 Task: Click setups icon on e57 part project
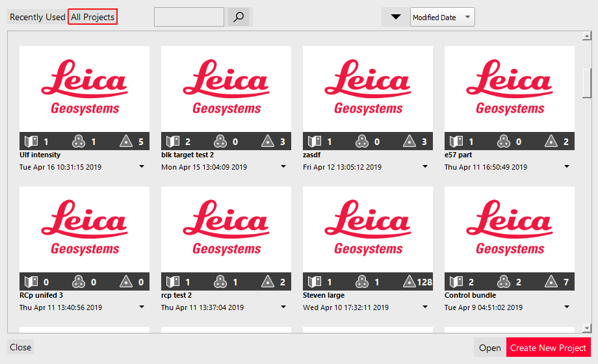coord(456,141)
